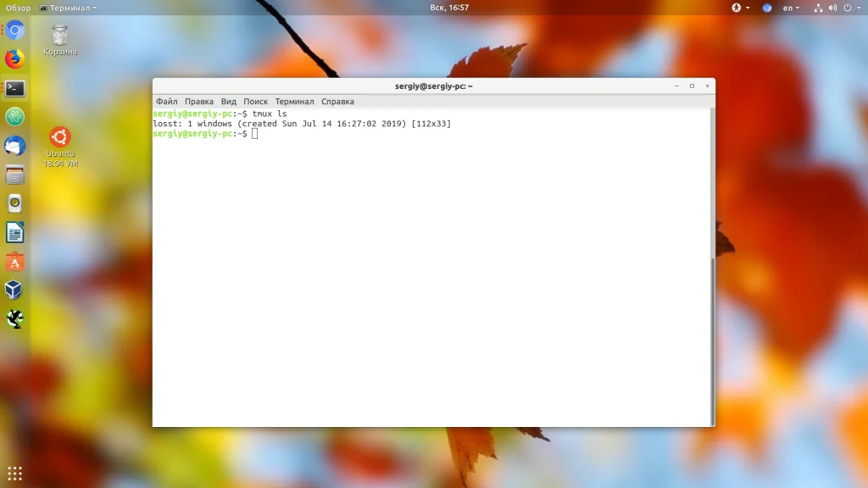Open the black-green gecko dock icon
Image resolution: width=868 pixels, height=488 pixels.
coord(15,319)
